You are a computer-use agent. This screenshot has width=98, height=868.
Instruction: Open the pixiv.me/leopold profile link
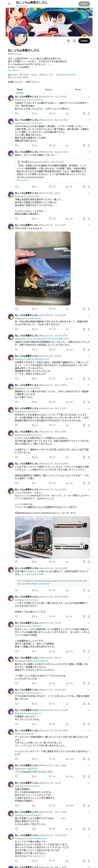click(68, 75)
